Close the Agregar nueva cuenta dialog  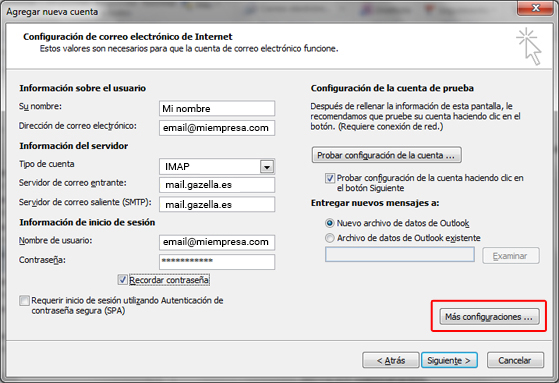pyautogui.click(x=535, y=8)
